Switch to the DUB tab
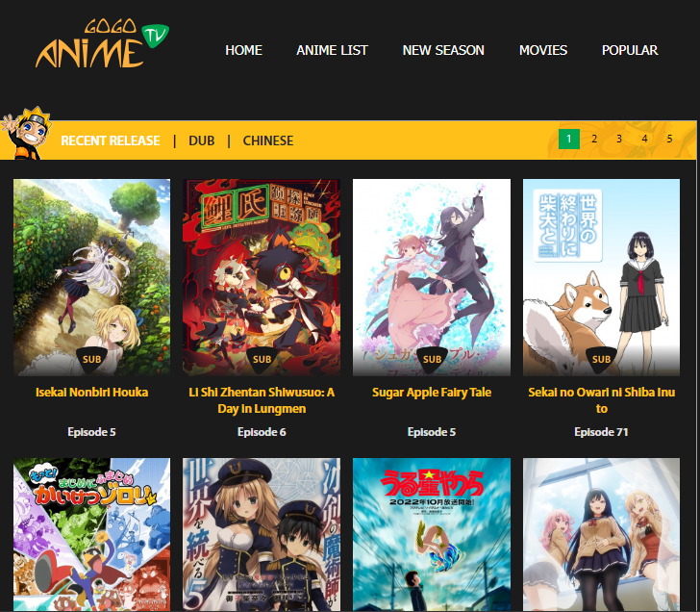The width and height of the screenshot is (700, 612). coord(201,140)
